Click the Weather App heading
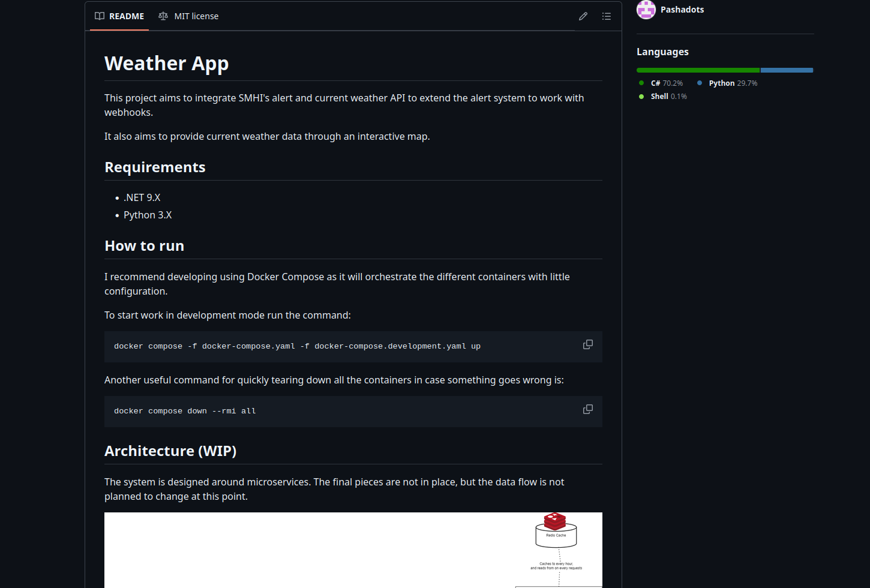Image resolution: width=870 pixels, height=588 pixels. click(166, 64)
